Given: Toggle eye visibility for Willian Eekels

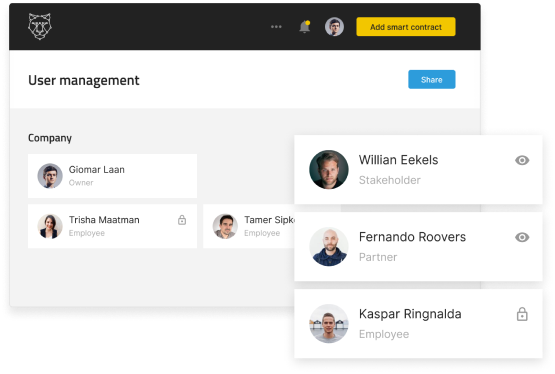Looking at the screenshot, I should tap(522, 160).
